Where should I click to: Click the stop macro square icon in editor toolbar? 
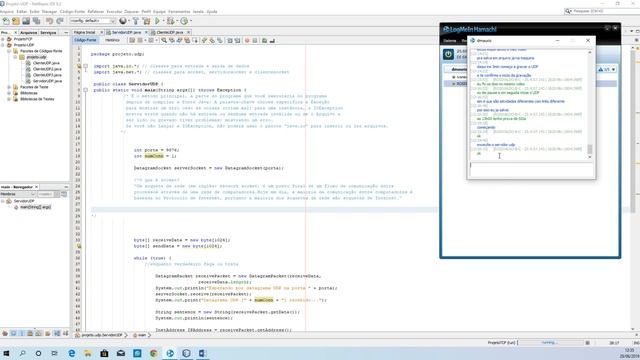click(x=255, y=40)
